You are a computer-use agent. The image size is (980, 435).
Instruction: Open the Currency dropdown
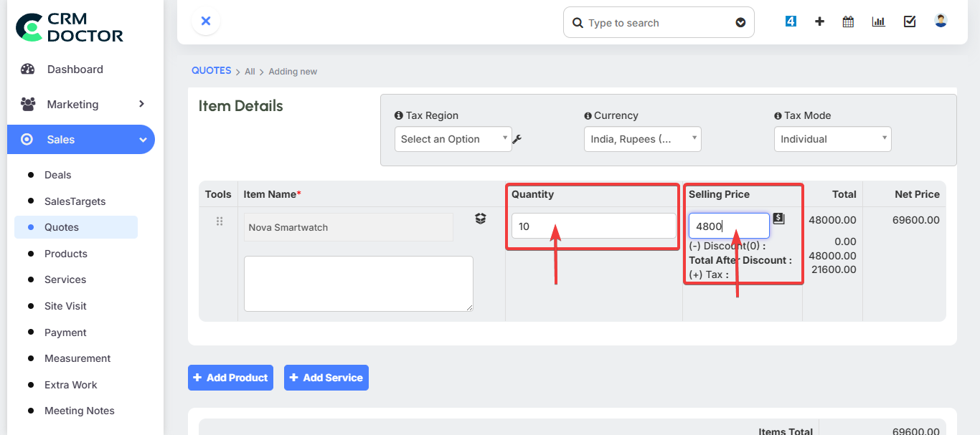tap(642, 139)
